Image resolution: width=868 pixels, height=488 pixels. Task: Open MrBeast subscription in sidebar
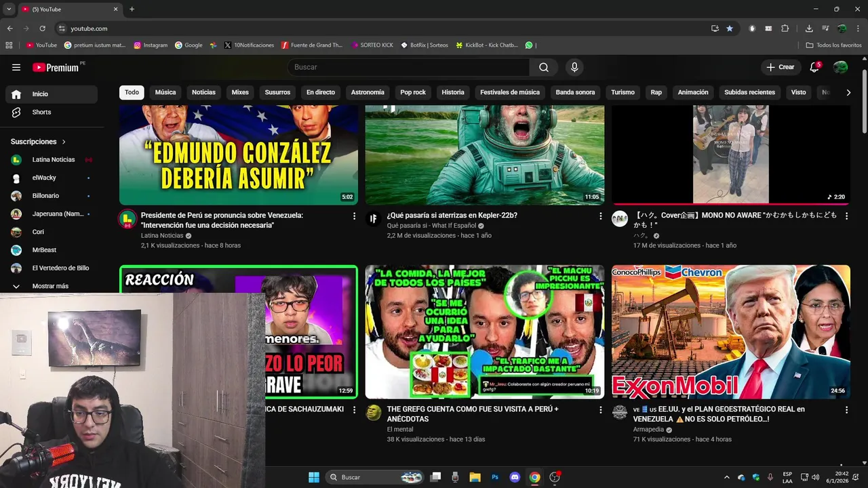pyautogui.click(x=52, y=250)
